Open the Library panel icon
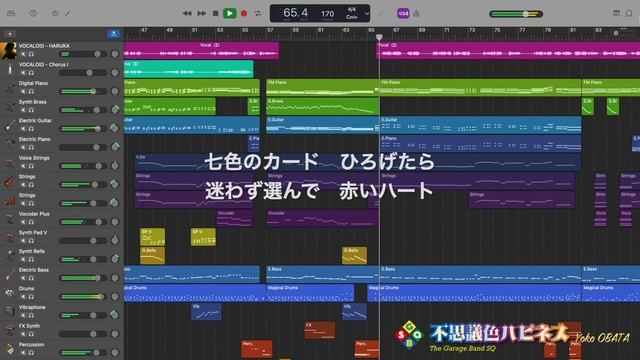Viewport: 640px width, 360px height. 11,13
